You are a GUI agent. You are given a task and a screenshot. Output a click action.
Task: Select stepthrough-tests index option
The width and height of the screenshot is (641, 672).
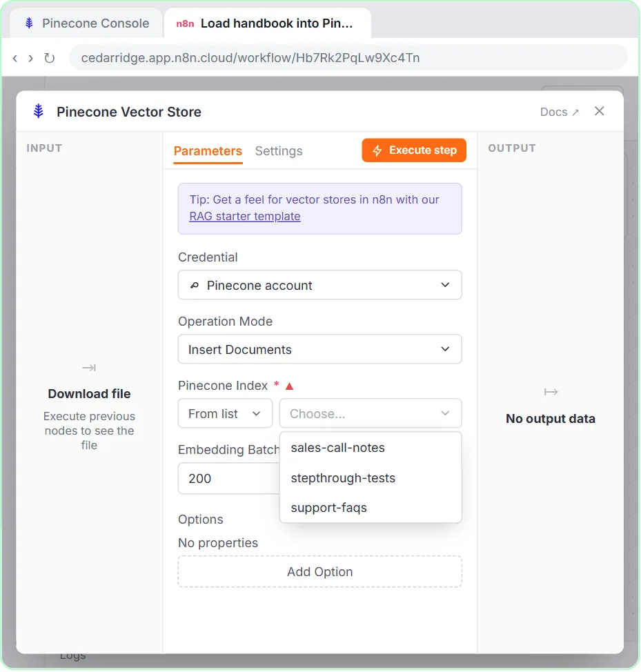tap(371, 478)
